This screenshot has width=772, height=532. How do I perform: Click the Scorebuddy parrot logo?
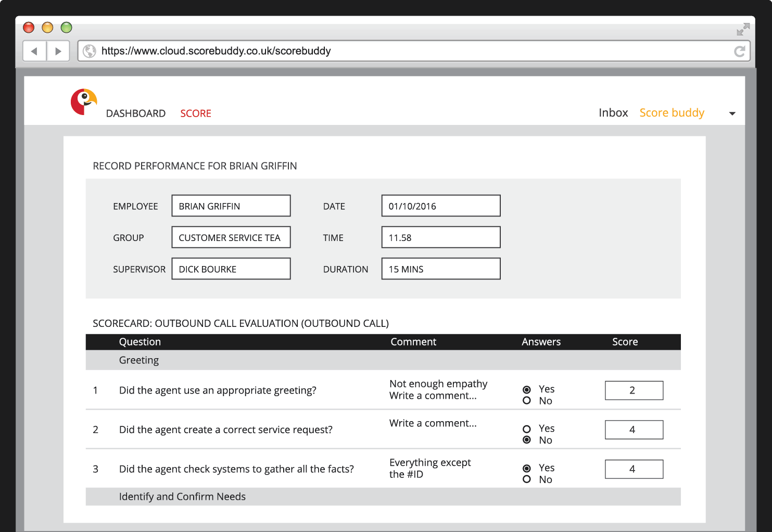(x=84, y=102)
